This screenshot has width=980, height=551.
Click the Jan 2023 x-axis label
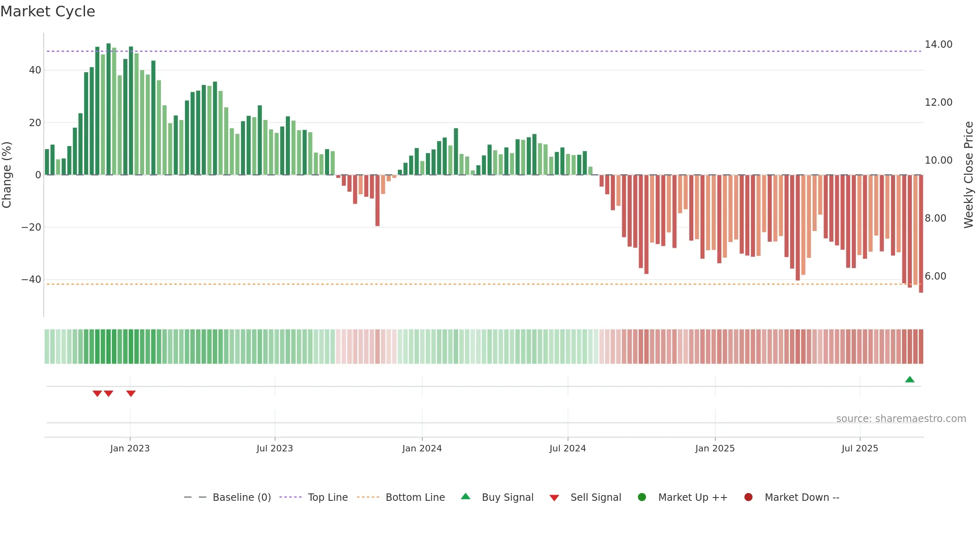point(130,448)
